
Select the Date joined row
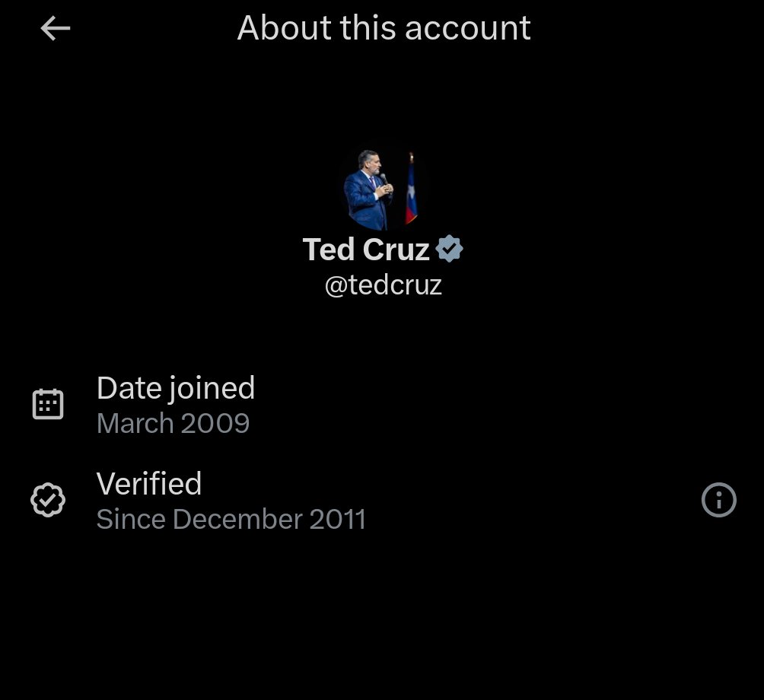pyautogui.click(x=175, y=402)
